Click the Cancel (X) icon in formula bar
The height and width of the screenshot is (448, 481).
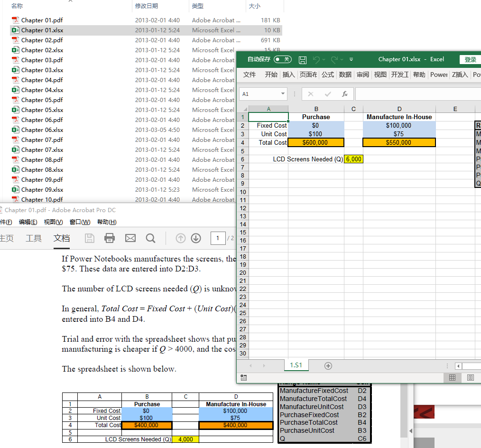click(x=310, y=94)
